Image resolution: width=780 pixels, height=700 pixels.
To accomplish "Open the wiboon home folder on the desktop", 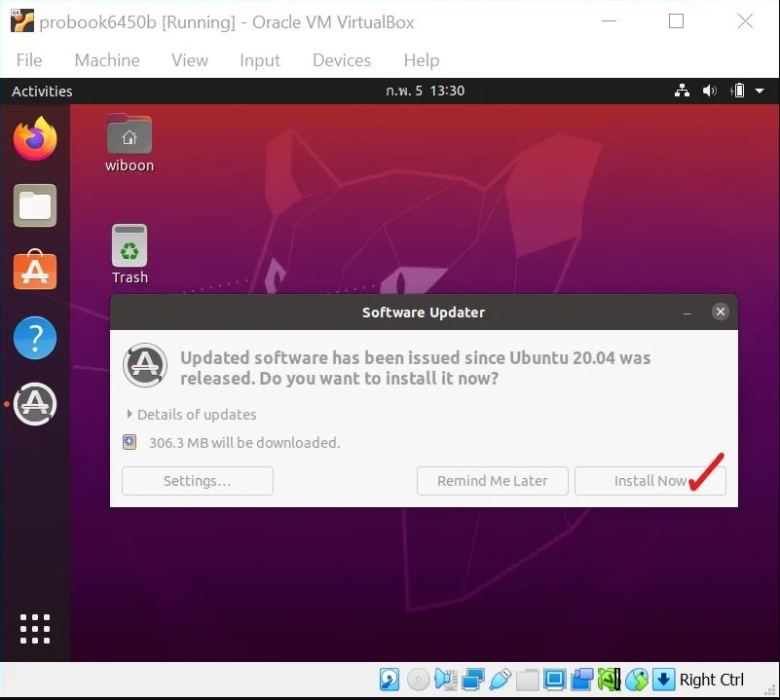I will 129,132.
